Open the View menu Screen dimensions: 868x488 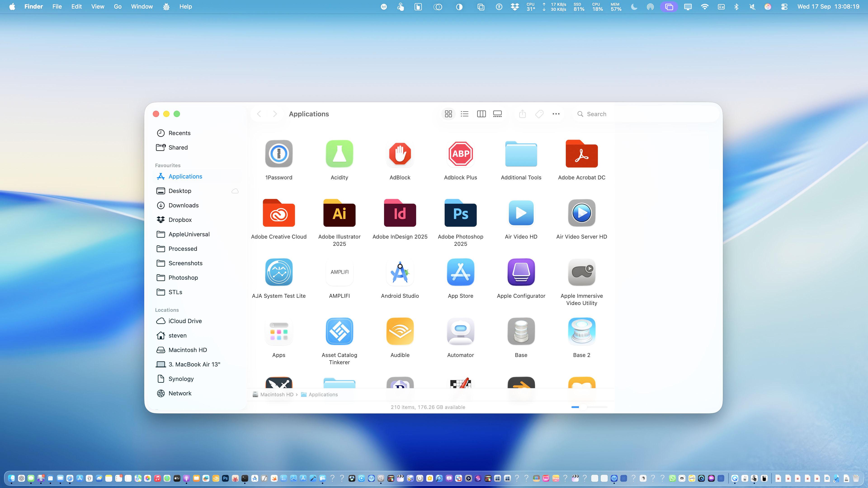[x=98, y=7]
